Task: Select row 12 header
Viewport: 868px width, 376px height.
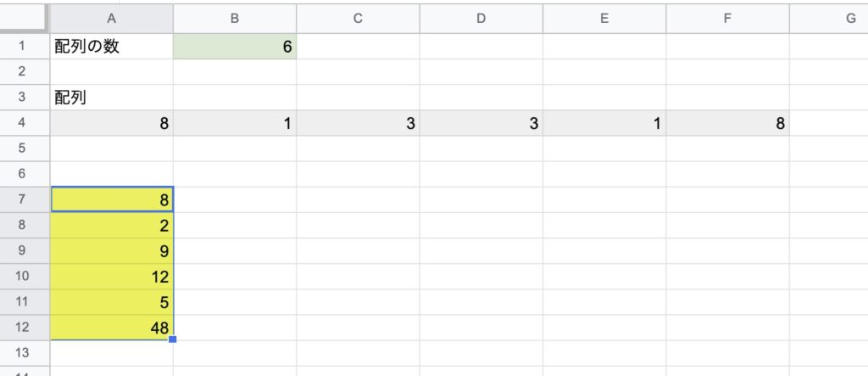Action: coord(22,328)
